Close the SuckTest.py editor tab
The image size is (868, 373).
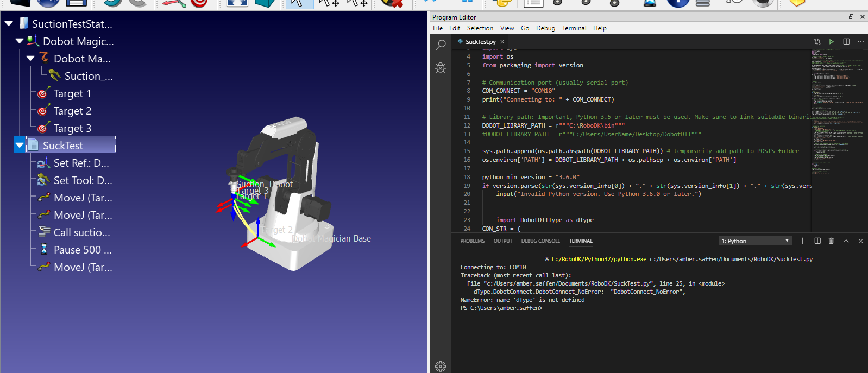click(x=502, y=42)
